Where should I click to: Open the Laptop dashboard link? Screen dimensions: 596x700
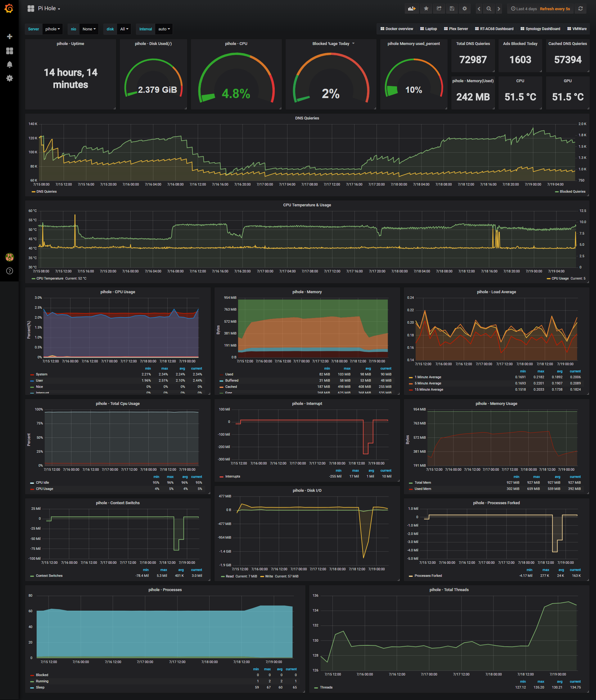428,29
